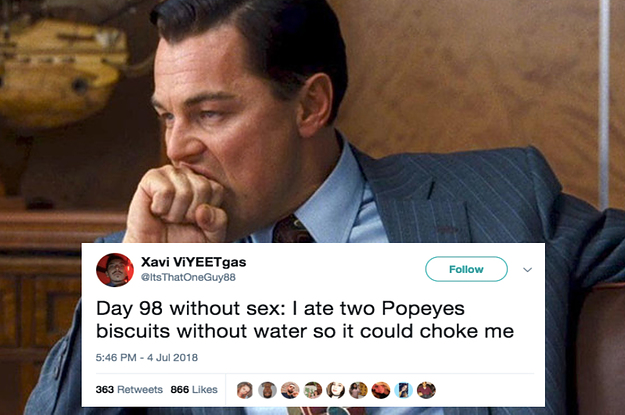Click the 4 Jul 2018 date
This screenshot has width=625, height=415.
(172, 357)
